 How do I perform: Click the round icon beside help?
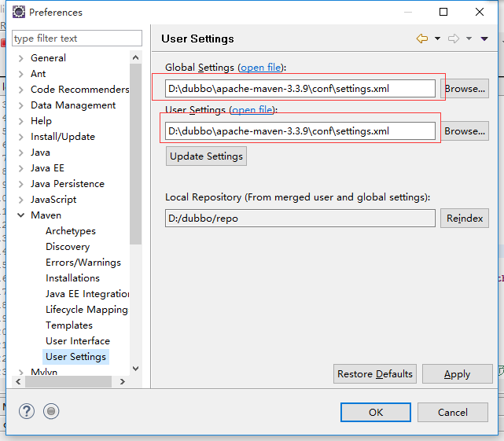click(51, 411)
